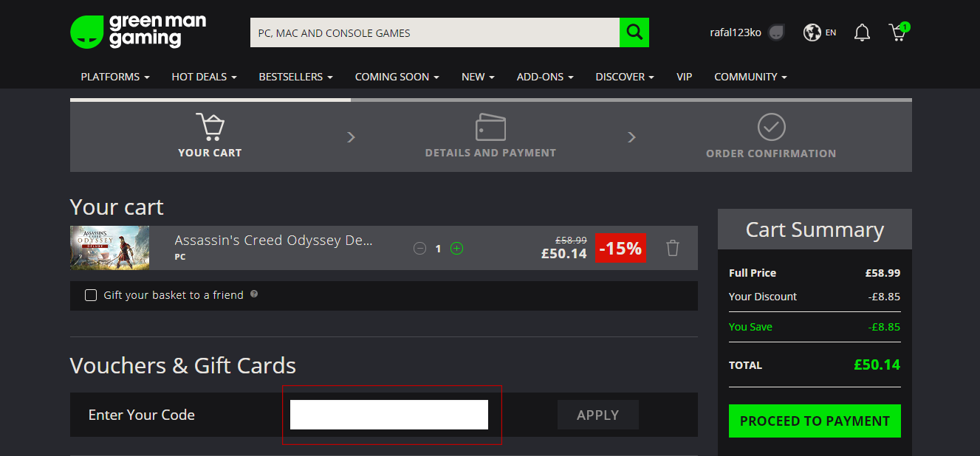This screenshot has width=980, height=456.
Task: Click the user avatar next to rafal123ko
Action: tap(775, 32)
